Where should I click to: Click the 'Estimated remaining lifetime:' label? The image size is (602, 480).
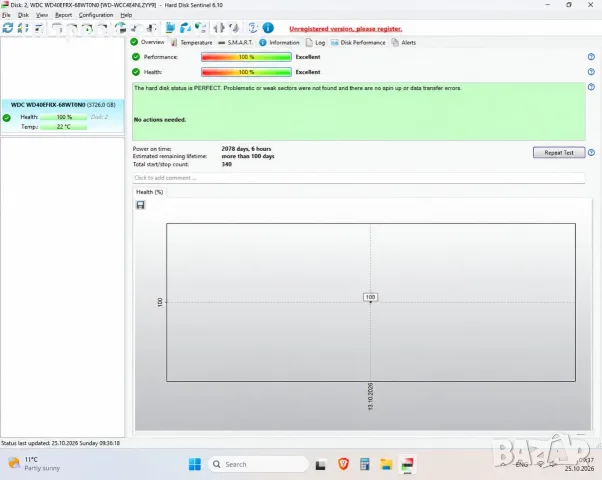170,156
